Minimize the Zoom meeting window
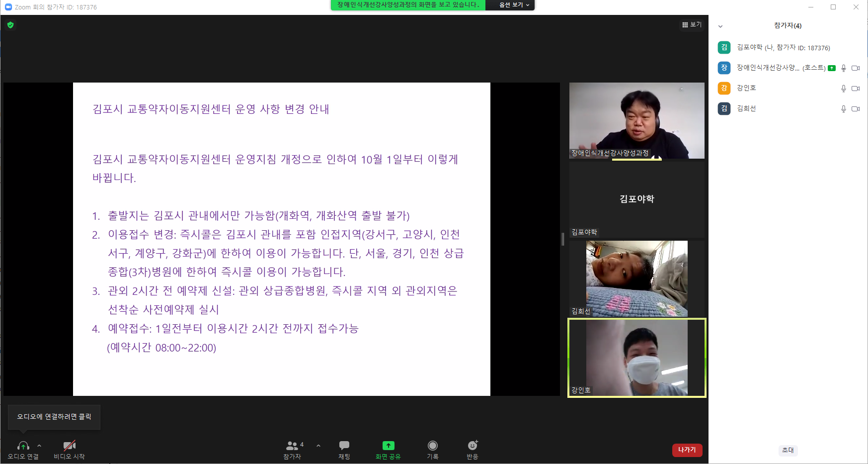The width and height of the screenshot is (868, 464). 811,7
